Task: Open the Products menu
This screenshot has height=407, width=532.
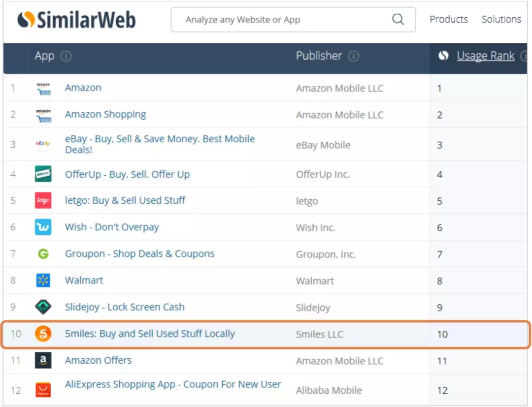Action: pyautogui.click(x=449, y=19)
